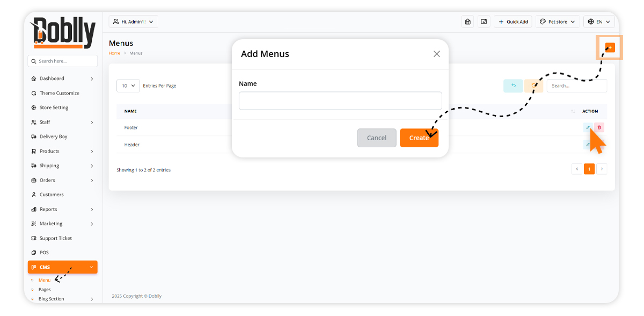Screen dimensions: 644x316
Task: Edit the Footer menu with pencil icon
Action: 588,127
